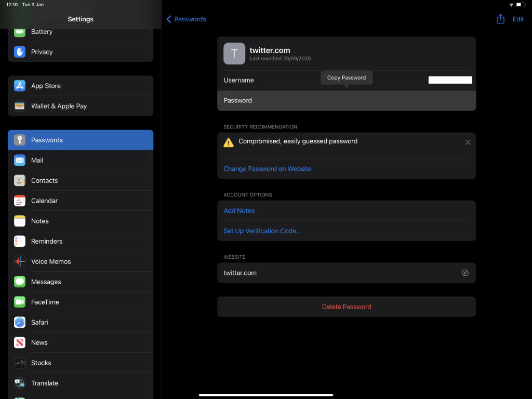The height and width of the screenshot is (399, 532).
Task: Tap the Notes icon
Action: coord(20,221)
